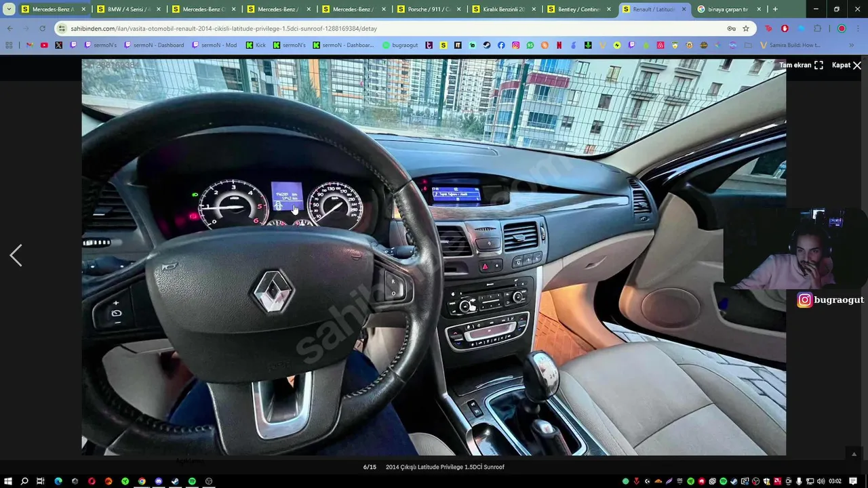Viewport: 868px width, 488px height.
Task: Open Discord from the taskbar
Action: coord(159,481)
